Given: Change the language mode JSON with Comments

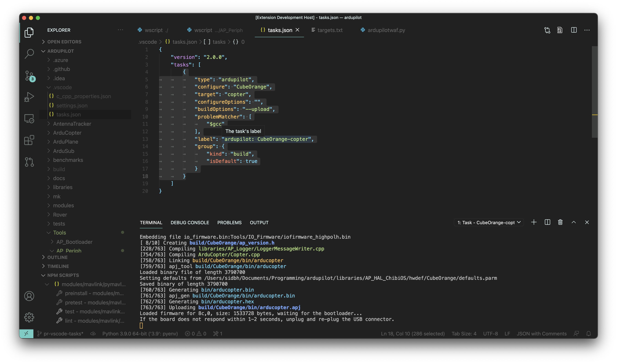Looking at the screenshot, I should point(541,334).
